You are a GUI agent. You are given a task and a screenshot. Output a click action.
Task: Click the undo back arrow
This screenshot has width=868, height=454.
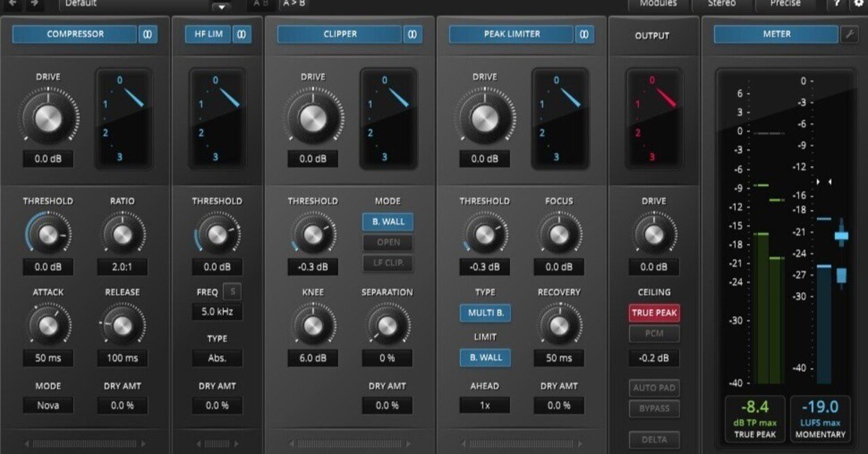pyautogui.click(x=13, y=4)
